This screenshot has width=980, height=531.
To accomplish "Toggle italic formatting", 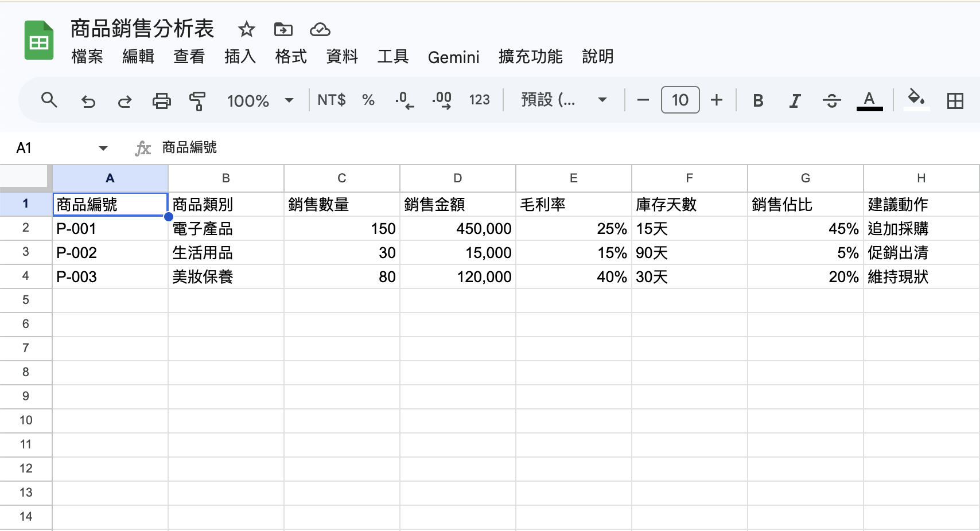I will [795, 100].
